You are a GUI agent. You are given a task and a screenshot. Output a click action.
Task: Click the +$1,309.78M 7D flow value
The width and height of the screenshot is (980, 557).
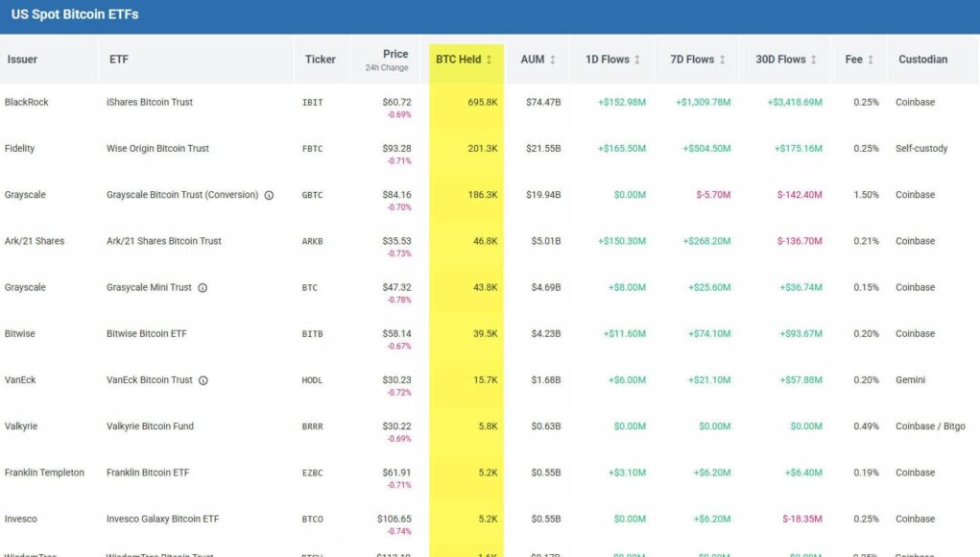pyautogui.click(x=704, y=102)
